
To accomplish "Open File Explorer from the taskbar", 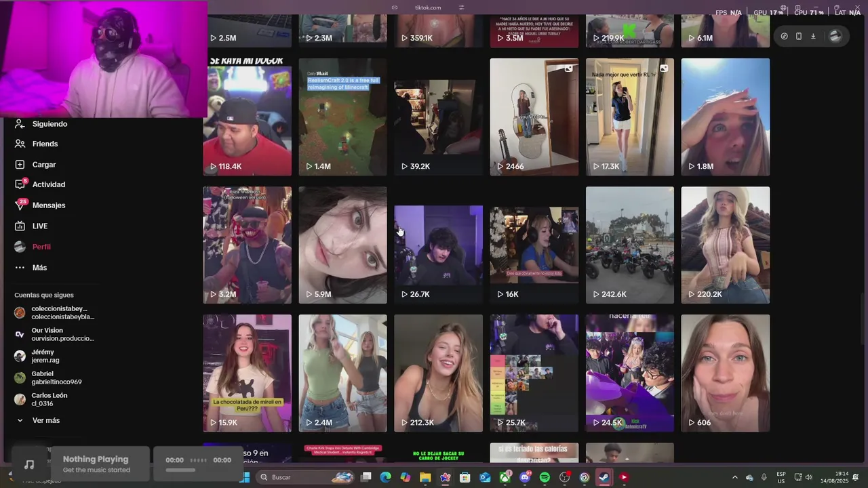I will (x=425, y=477).
